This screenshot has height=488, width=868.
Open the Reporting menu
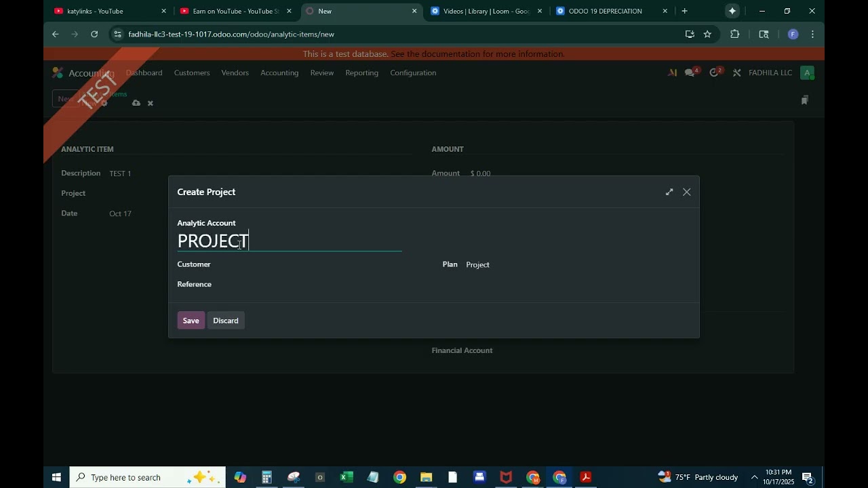[361, 73]
